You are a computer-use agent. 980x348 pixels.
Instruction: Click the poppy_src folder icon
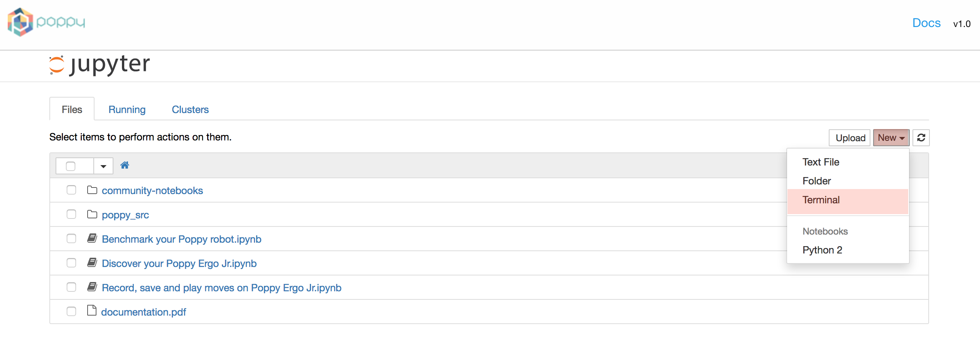92,214
